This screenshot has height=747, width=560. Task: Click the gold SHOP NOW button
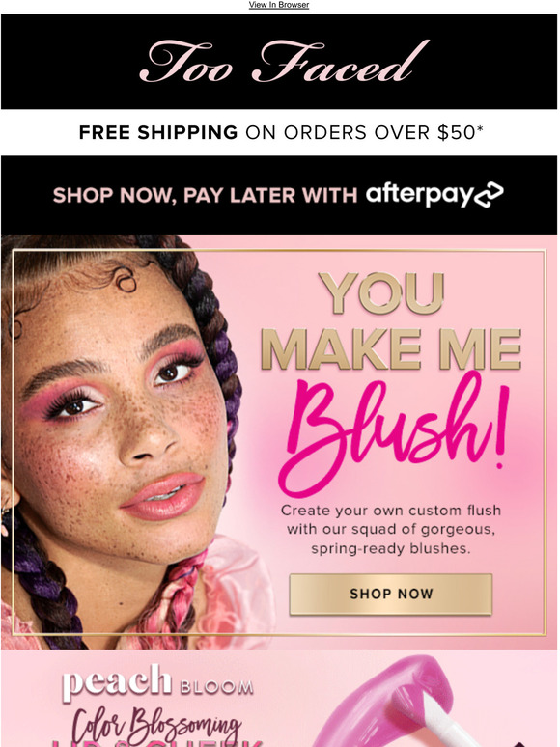391,594
